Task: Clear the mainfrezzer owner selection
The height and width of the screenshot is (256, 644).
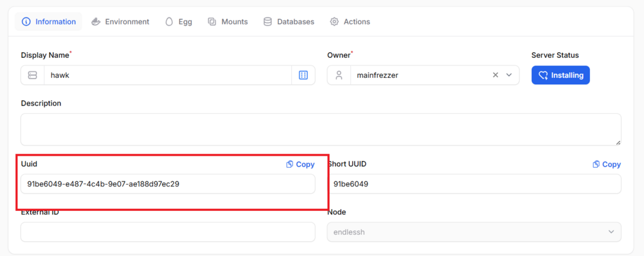Action: coord(495,75)
